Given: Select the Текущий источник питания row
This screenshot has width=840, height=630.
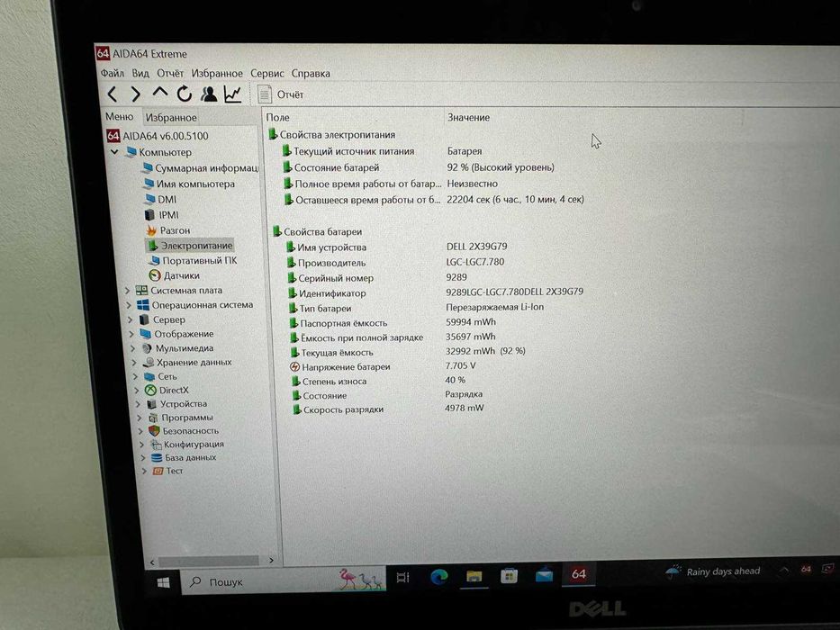Looking at the screenshot, I should [x=348, y=151].
